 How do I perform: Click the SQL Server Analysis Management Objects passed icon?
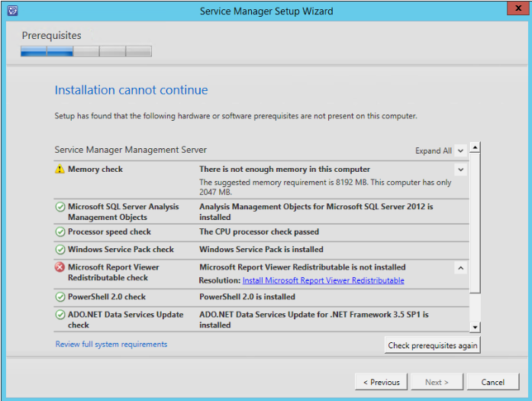[60, 207]
